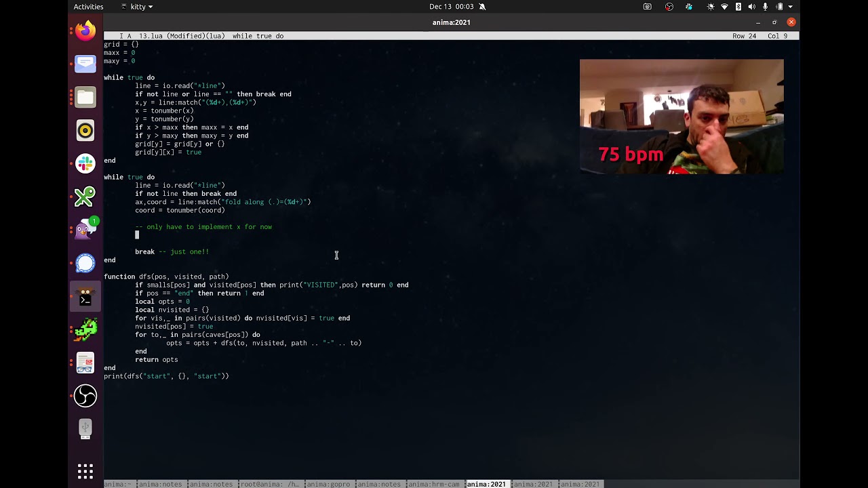Click the x = tonumber(x) line
Viewport: 868px width, 488px height.
164,110
